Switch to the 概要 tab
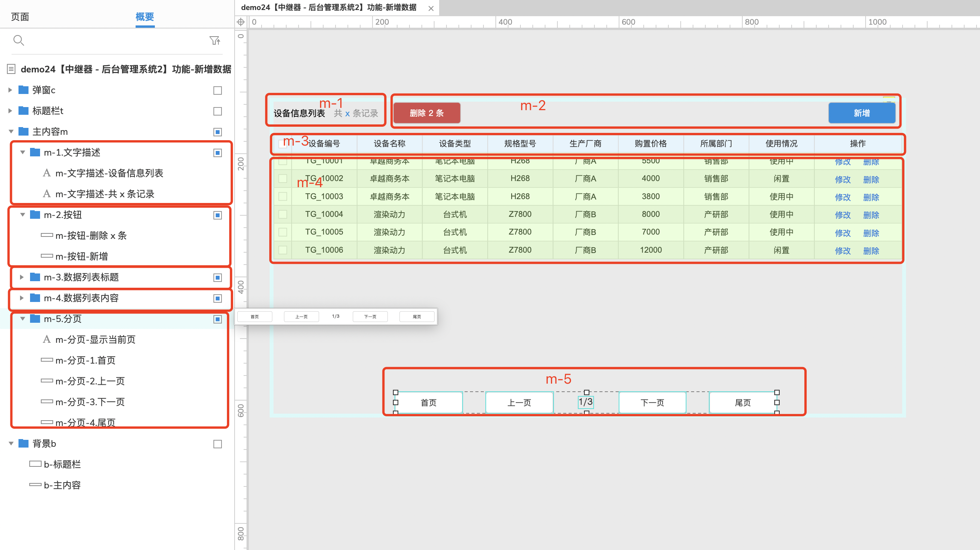The width and height of the screenshot is (980, 550). (x=145, y=17)
